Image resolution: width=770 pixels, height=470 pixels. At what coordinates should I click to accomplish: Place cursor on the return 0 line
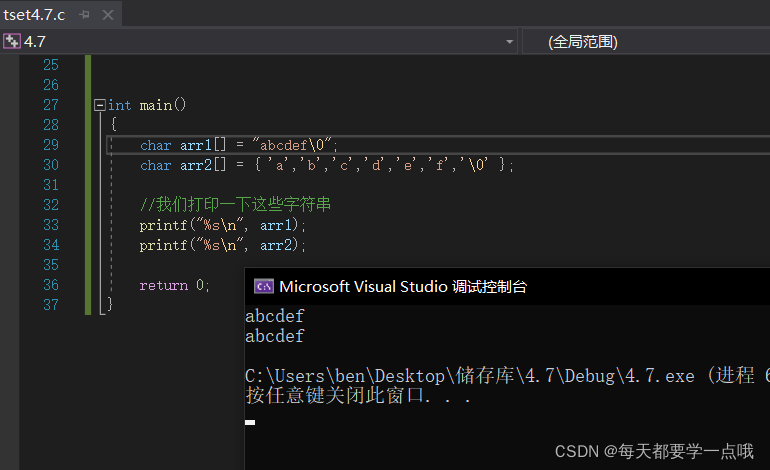tap(174, 285)
